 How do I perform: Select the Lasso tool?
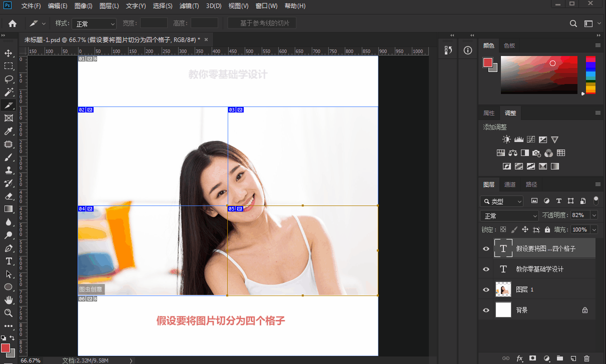pos(9,79)
